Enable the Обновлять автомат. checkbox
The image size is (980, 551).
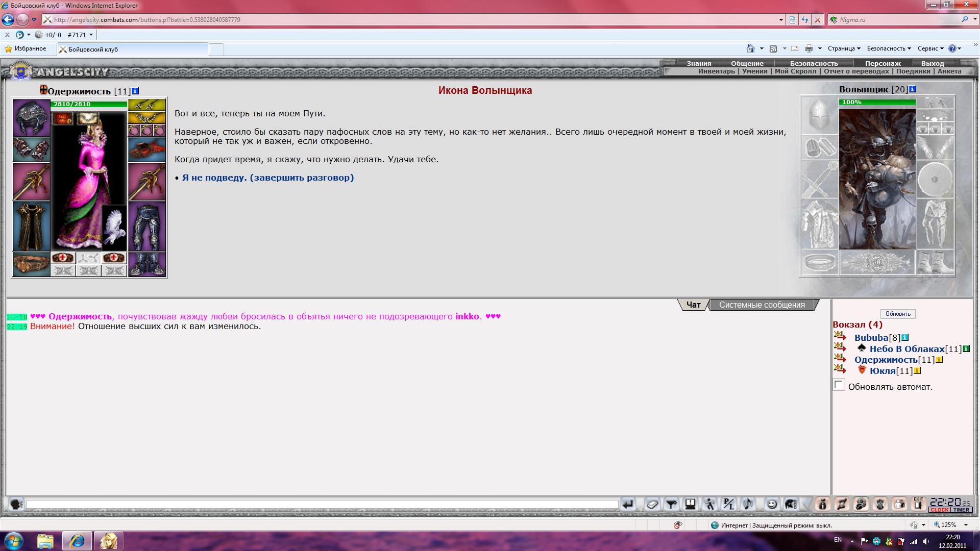coord(839,385)
